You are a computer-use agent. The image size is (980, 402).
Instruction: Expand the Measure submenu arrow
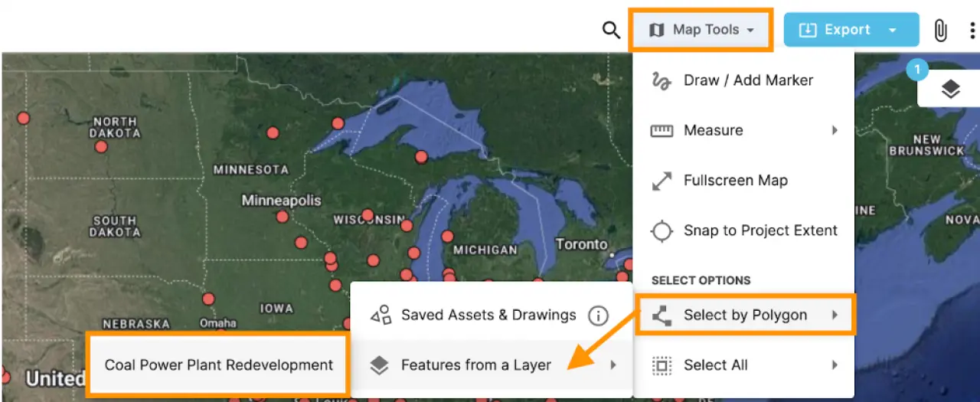tap(835, 131)
